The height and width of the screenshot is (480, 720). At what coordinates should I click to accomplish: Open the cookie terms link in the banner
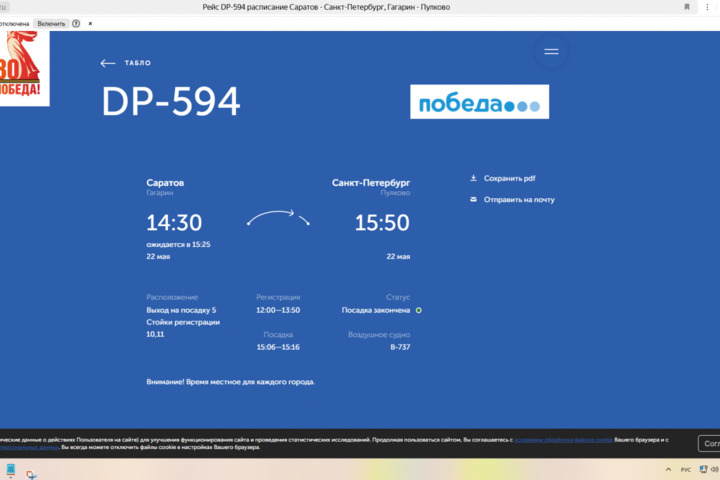pos(563,440)
